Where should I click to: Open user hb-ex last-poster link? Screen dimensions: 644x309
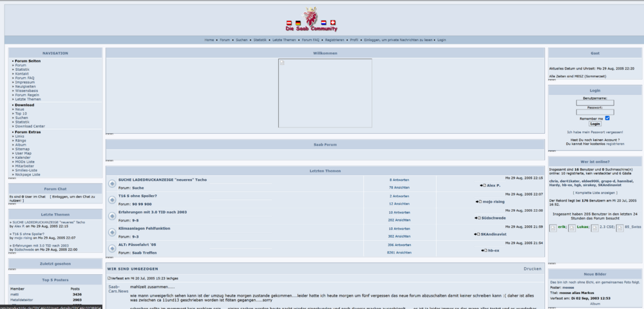493,250
